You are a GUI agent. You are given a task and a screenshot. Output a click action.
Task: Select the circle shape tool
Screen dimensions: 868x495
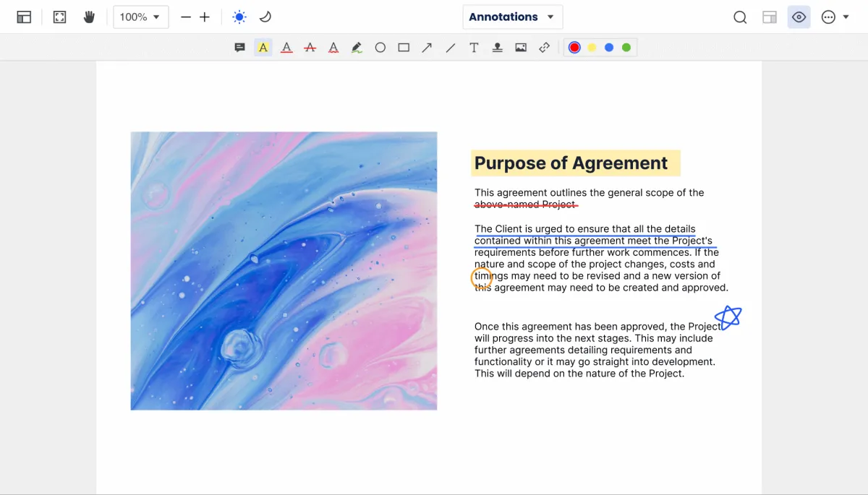[380, 48]
